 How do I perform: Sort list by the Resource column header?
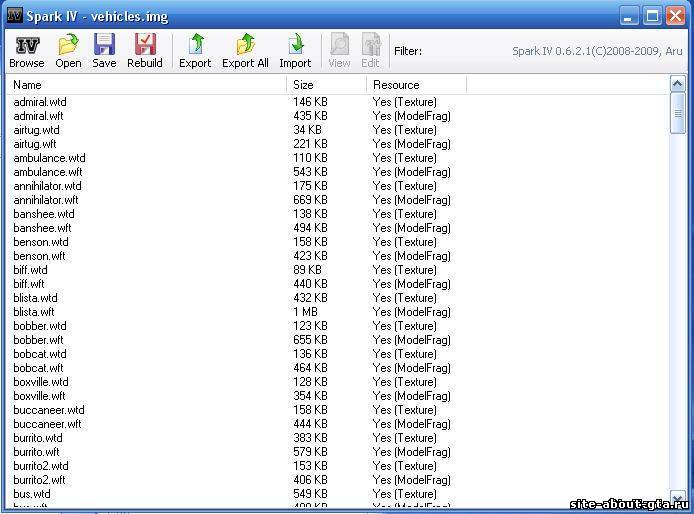(416, 85)
